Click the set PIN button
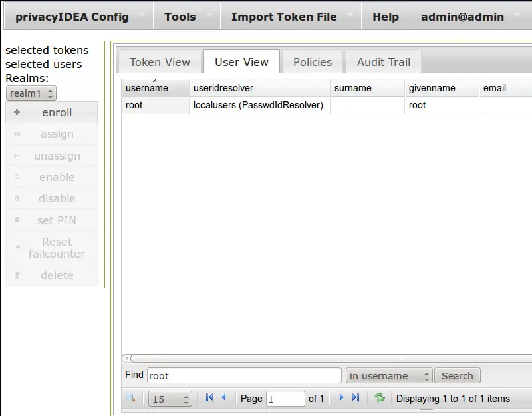 coord(52,220)
